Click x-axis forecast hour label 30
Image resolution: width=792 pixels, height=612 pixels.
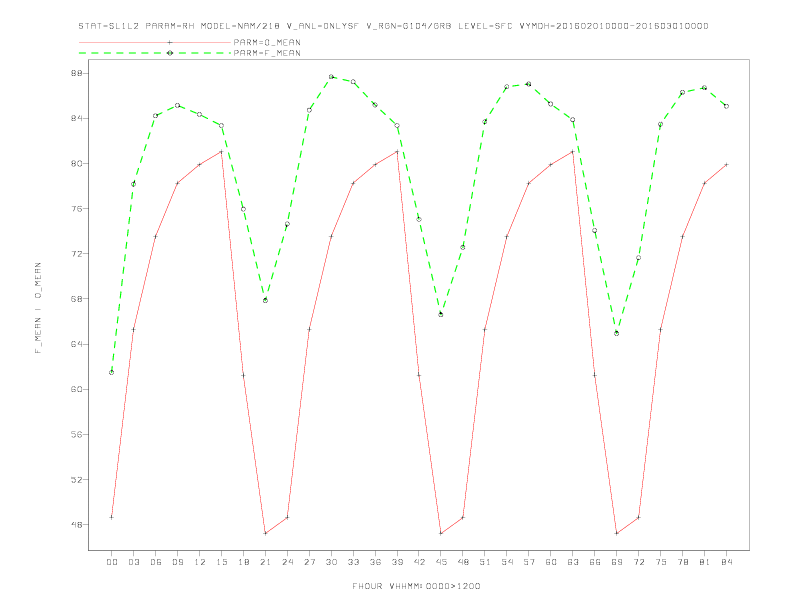(331, 562)
